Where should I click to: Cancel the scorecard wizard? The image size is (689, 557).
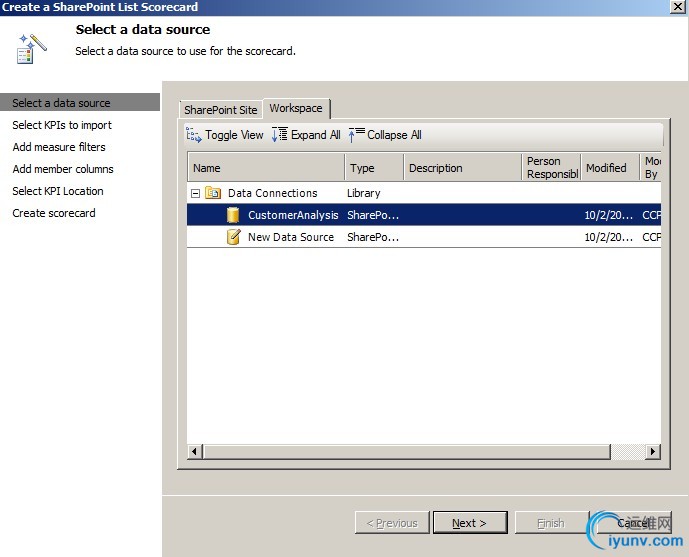click(634, 523)
